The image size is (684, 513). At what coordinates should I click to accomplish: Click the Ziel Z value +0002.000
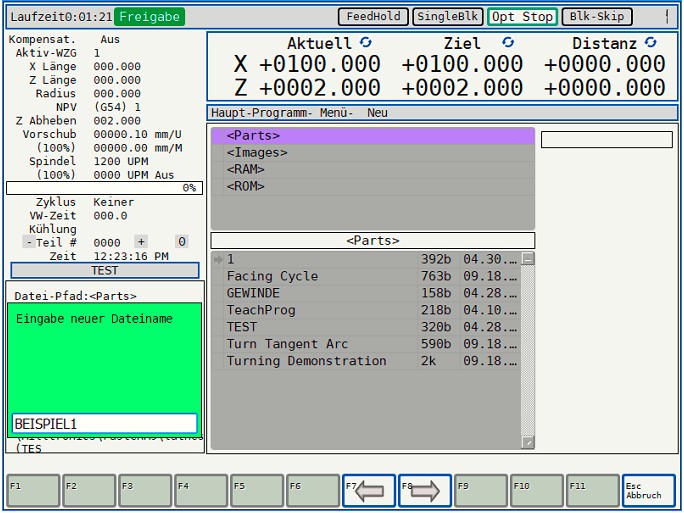click(462, 87)
